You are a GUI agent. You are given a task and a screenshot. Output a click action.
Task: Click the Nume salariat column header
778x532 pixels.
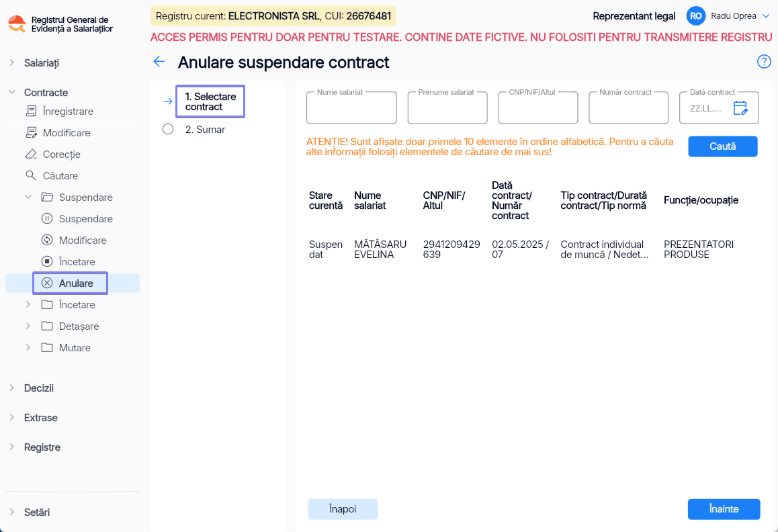[x=370, y=200]
